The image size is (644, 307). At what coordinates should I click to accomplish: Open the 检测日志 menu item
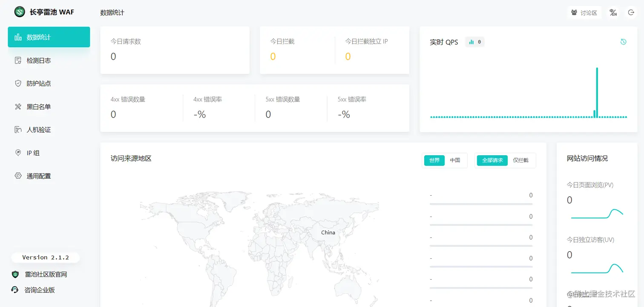coord(49,60)
